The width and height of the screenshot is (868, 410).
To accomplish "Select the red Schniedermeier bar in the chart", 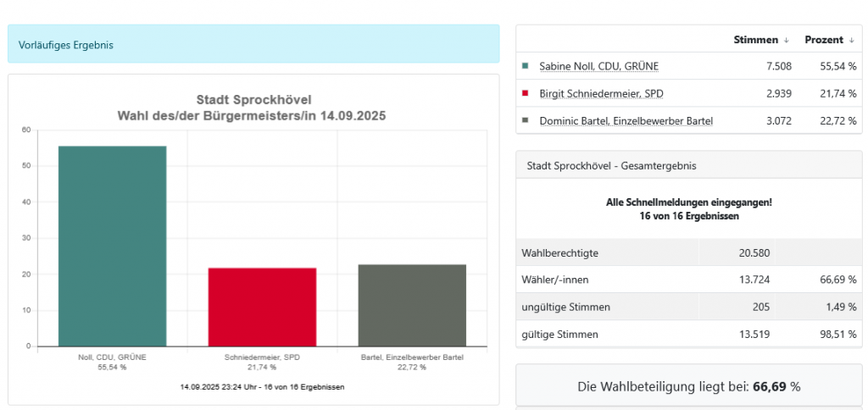I will [262, 307].
